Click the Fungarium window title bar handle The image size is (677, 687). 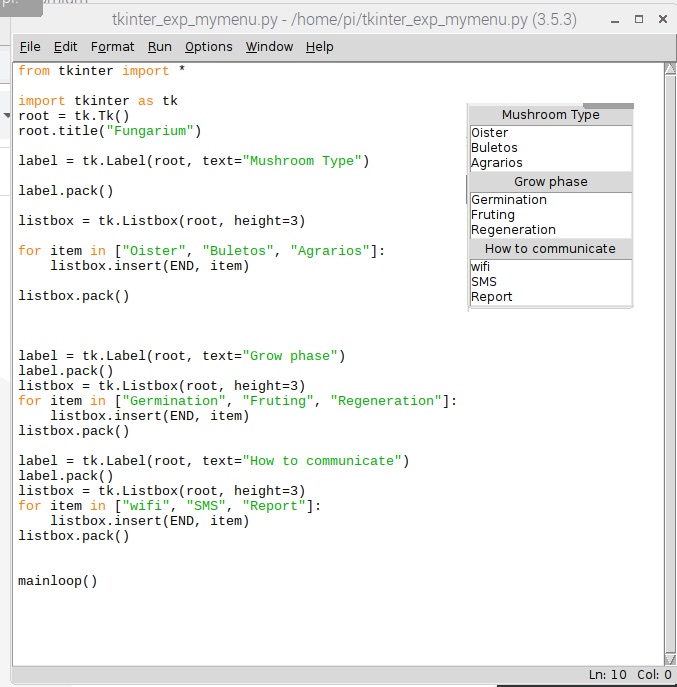point(608,106)
